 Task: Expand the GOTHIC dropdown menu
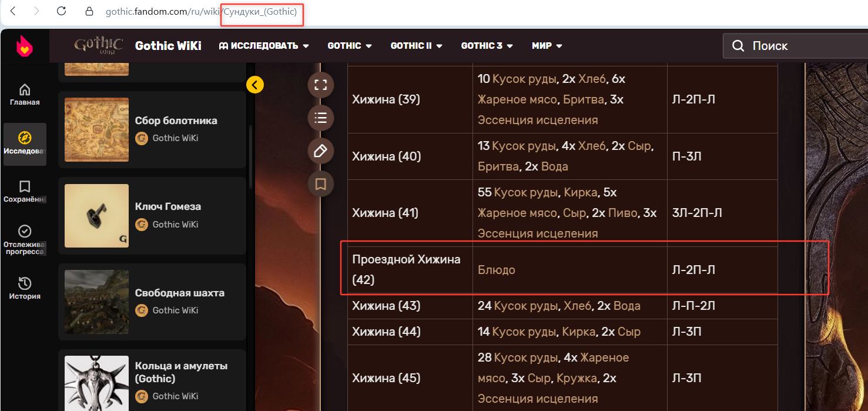[350, 46]
